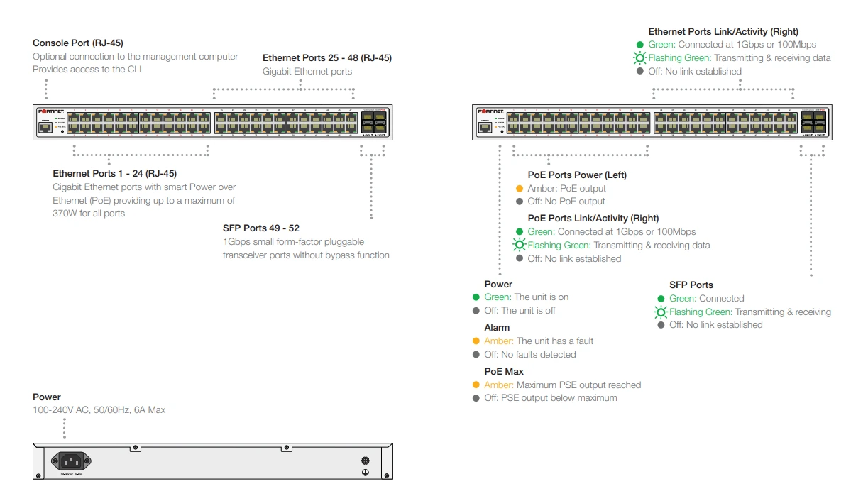Click the flashing green icon under Ethernet Ports Link/Activity
868x496 pixels.
(640, 58)
